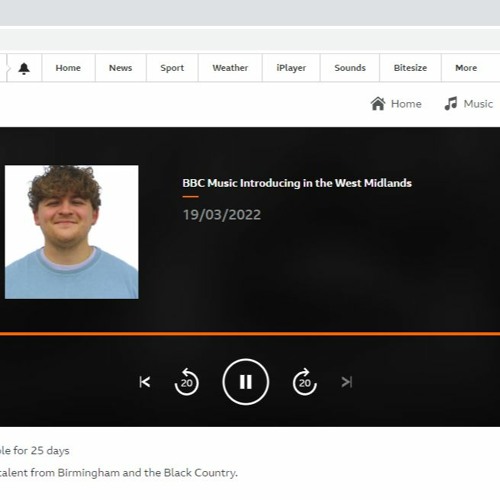This screenshot has width=500, height=500.
Task: Open the Sounds section
Action: (350, 68)
